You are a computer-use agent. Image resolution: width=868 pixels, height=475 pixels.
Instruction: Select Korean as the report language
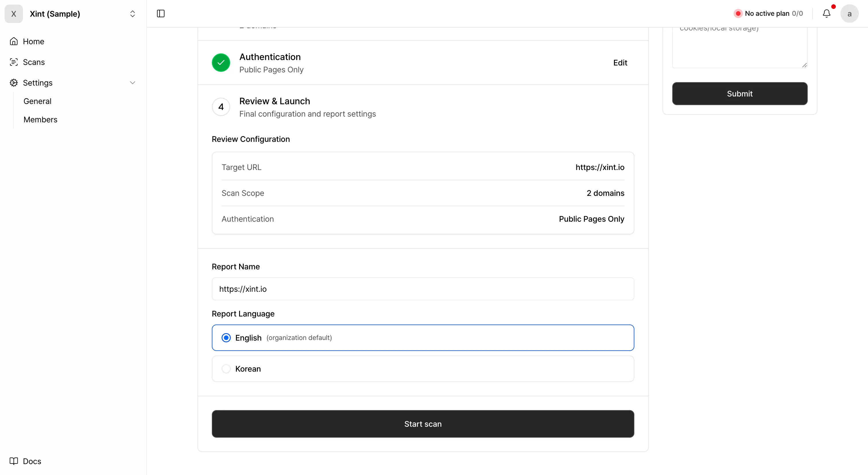pyautogui.click(x=226, y=368)
